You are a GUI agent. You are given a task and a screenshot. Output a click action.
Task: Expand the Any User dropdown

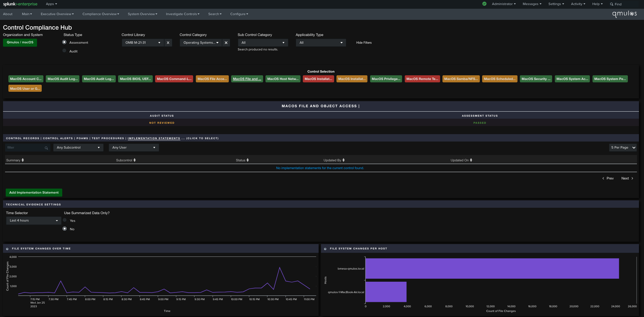(x=134, y=148)
